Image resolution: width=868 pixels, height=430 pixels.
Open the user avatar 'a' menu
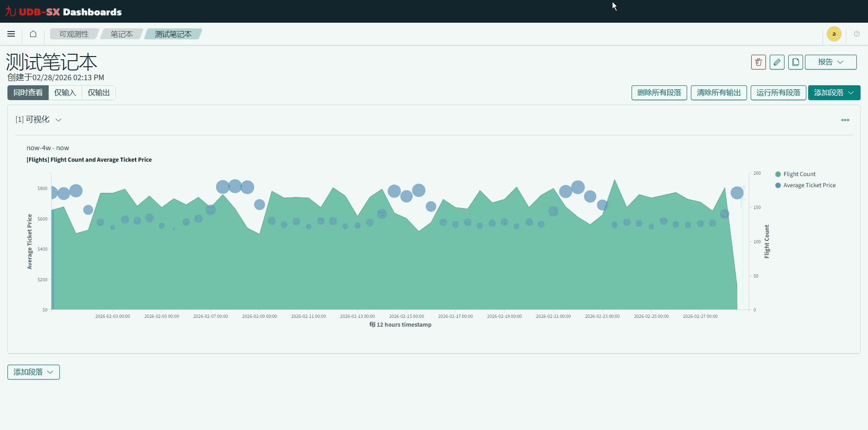coord(834,34)
